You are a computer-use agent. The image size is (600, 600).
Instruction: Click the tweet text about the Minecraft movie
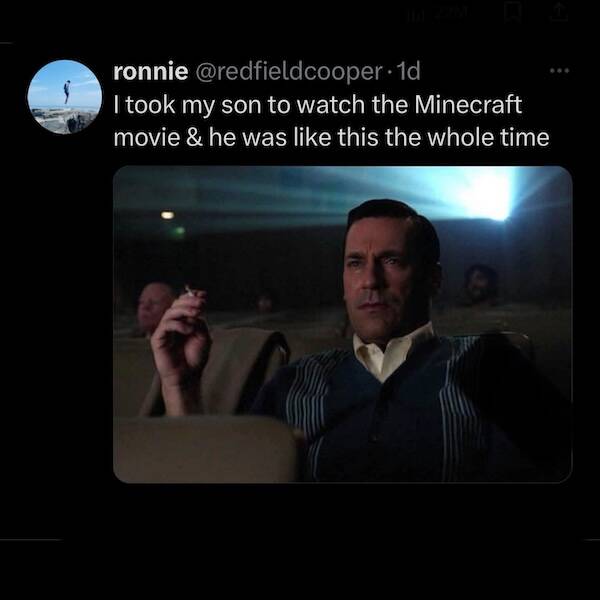[330, 120]
